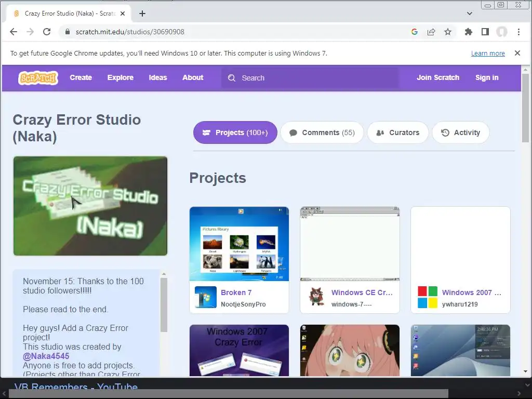Click the description box scroll-up arrow

point(164,273)
